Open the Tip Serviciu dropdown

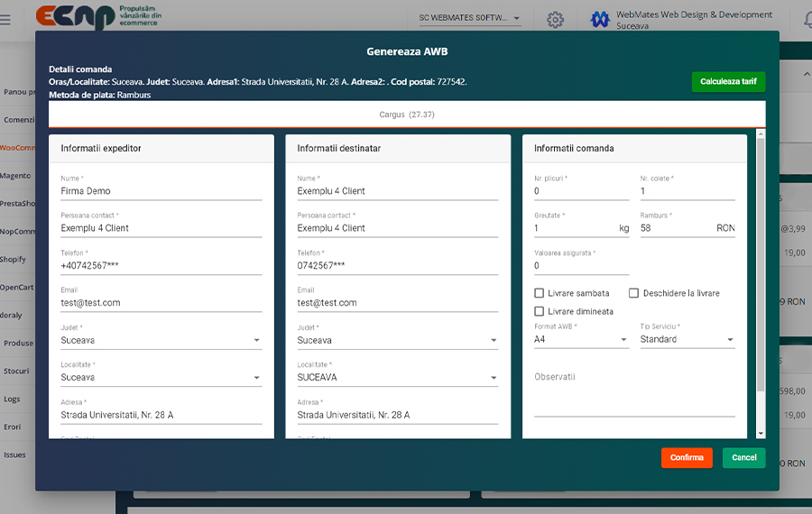click(x=687, y=340)
